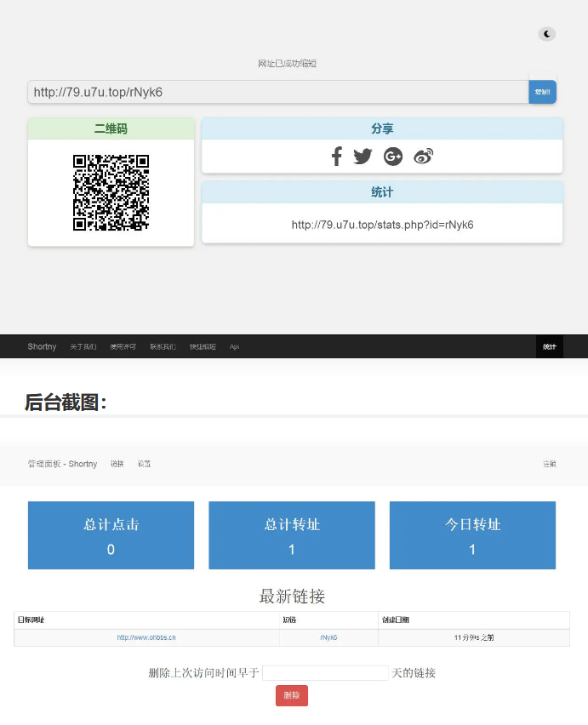Screen dimensions: 588x725
Task: Click 注销 to log out of admin
Action: (549, 464)
